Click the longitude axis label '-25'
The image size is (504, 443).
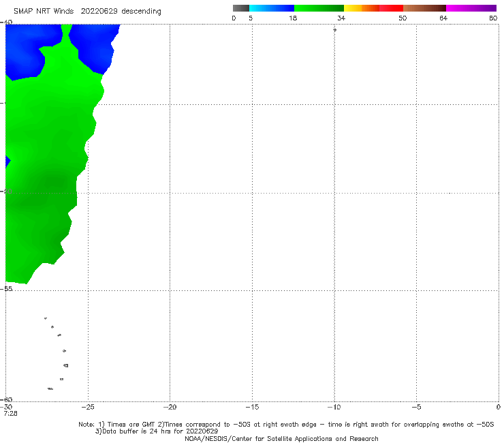(88, 407)
